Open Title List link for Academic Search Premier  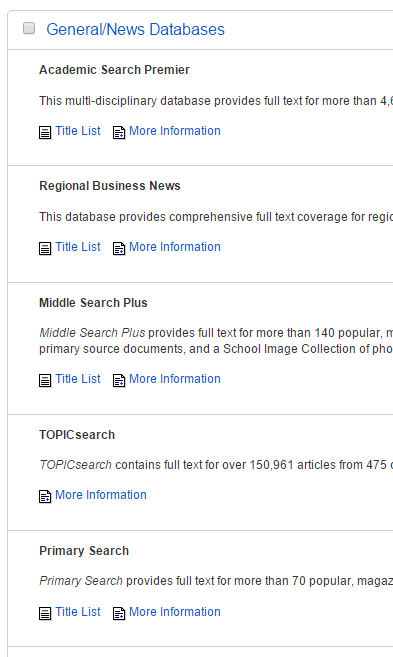pyautogui.click(x=78, y=131)
